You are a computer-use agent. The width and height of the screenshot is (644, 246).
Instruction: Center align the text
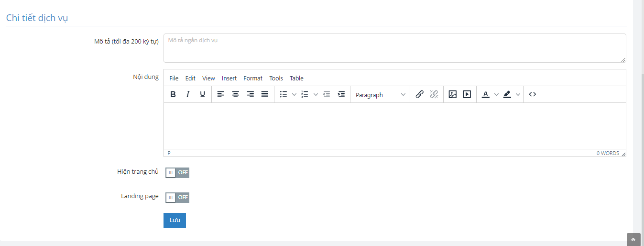pos(236,94)
